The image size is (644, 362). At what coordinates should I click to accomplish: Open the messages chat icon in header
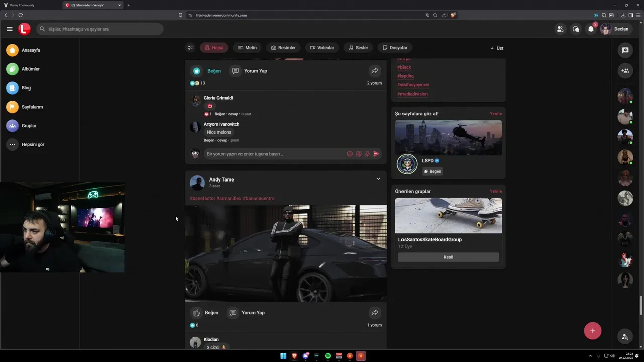(x=576, y=29)
